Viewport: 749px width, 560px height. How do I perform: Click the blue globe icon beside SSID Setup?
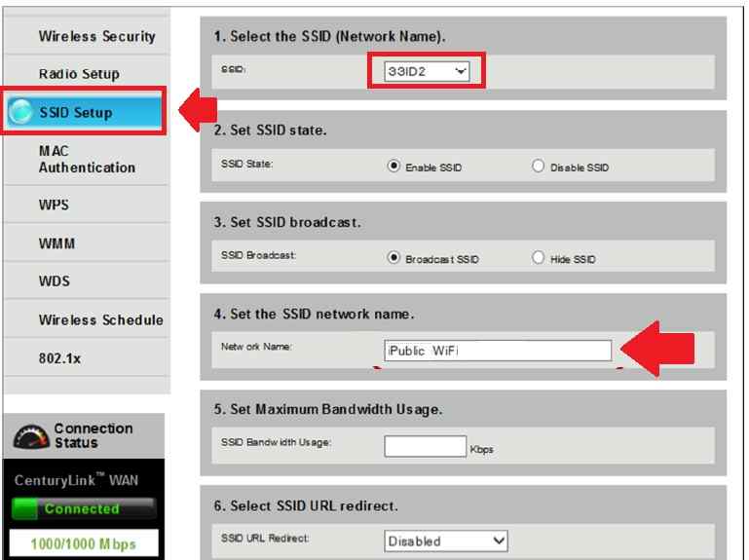coord(20,112)
